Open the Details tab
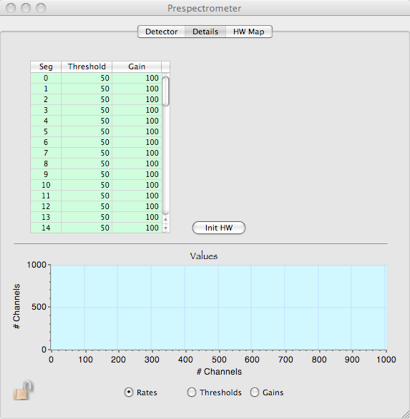Viewport: 410px width, 419px height. pos(205,32)
